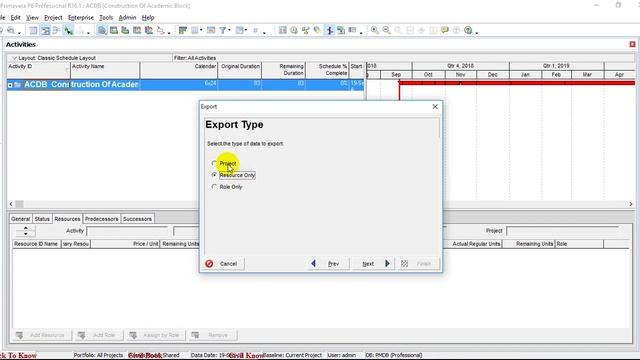Viewport: 640px width, 360px height.
Task: Click the red Activities panel close icon
Action: [632, 44]
